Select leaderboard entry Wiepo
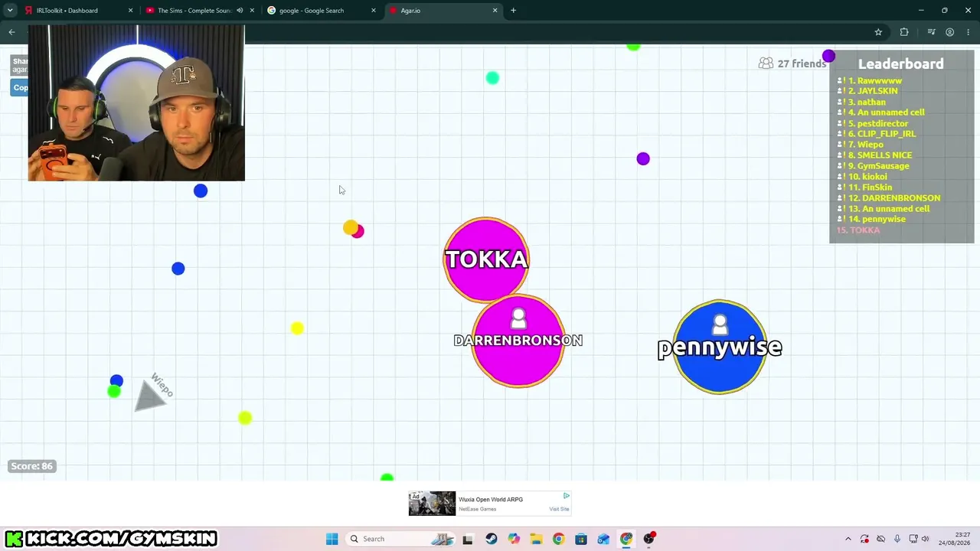Image resolution: width=980 pixels, height=551 pixels. (860, 145)
